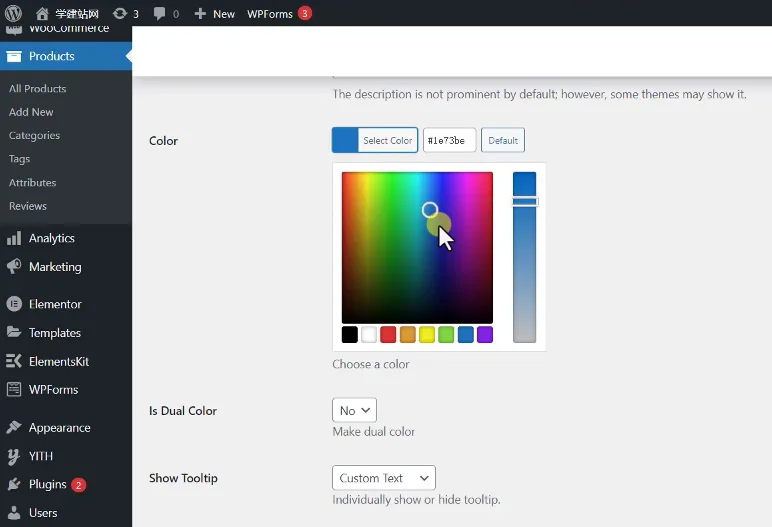
Task: Open the Show Tooltip dropdown
Action: click(383, 478)
